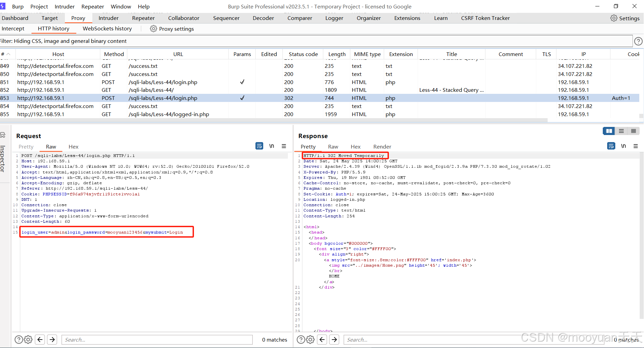The height and width of the screenshot is (348, 644).
Task: Open response search settings gear
Action: 311,340
